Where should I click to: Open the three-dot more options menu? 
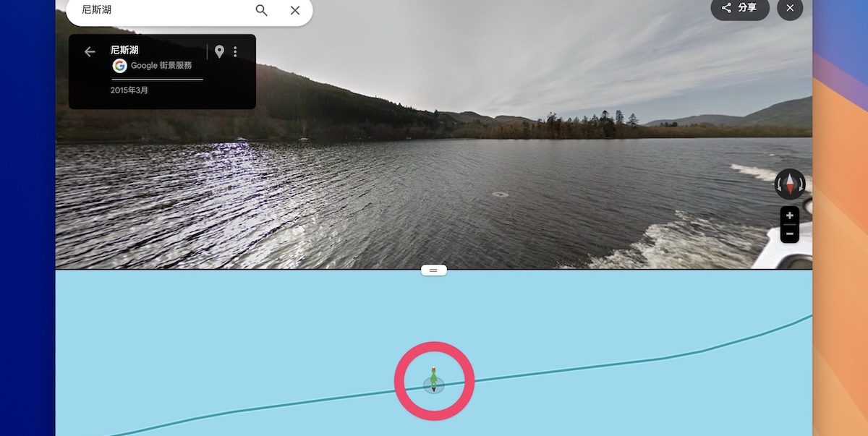tap(235, 51)
